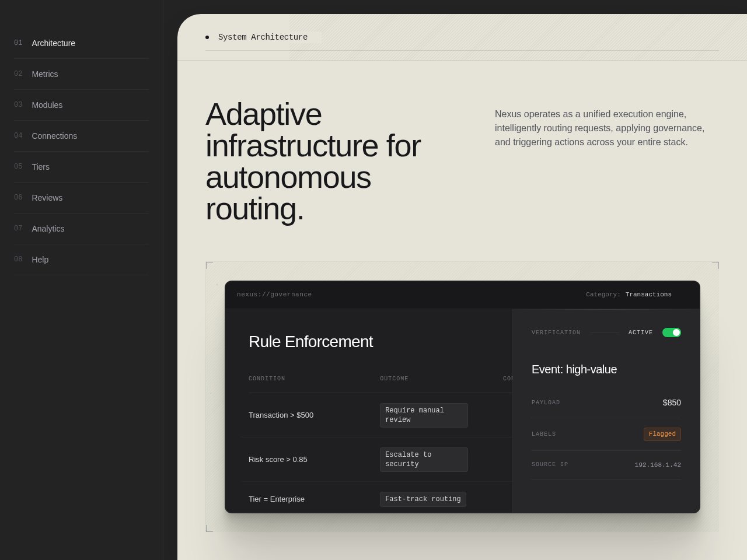Click the orange Flagged label badge

pos(662,434)
